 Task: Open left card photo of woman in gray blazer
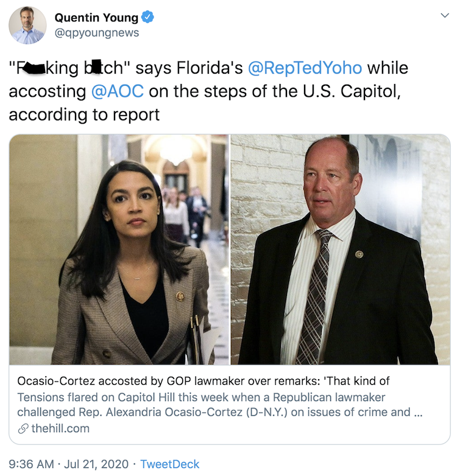click(x=119, y=249)
